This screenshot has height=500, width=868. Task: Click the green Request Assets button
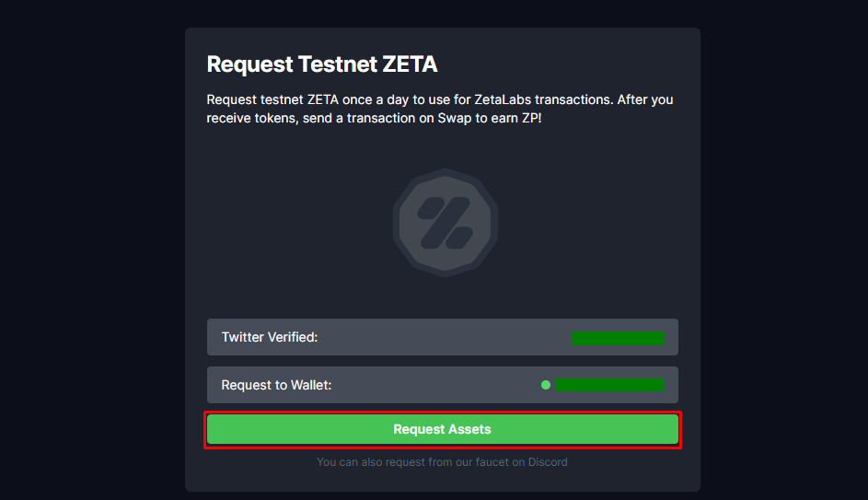tap(443, 429)
